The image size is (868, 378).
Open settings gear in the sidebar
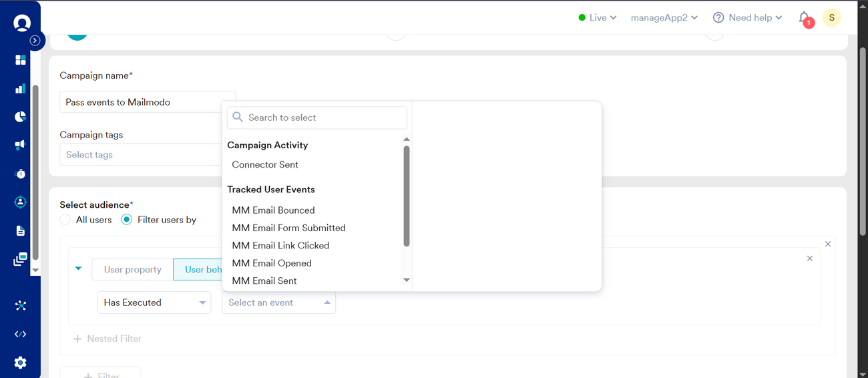[x=21, y=363]
